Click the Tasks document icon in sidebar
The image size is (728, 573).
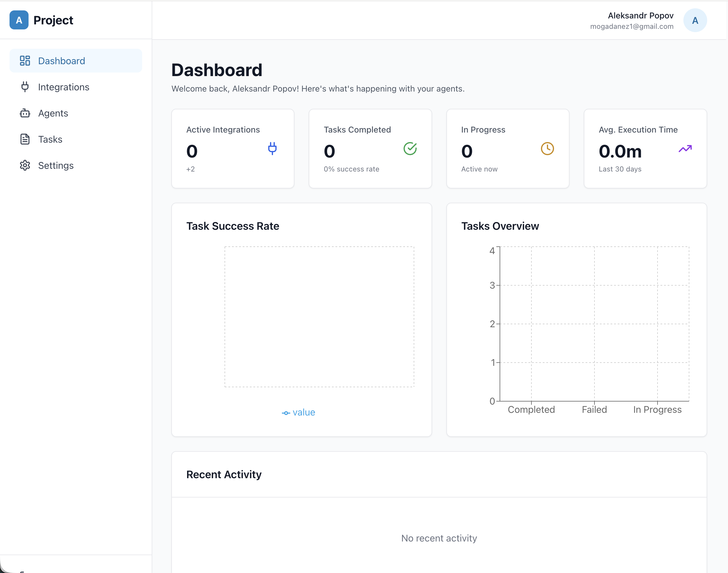click(25, 139)
